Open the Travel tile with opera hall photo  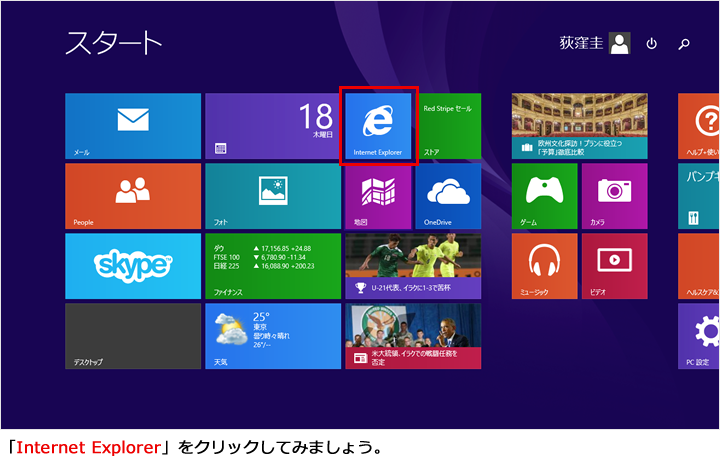tap(579, 126)
